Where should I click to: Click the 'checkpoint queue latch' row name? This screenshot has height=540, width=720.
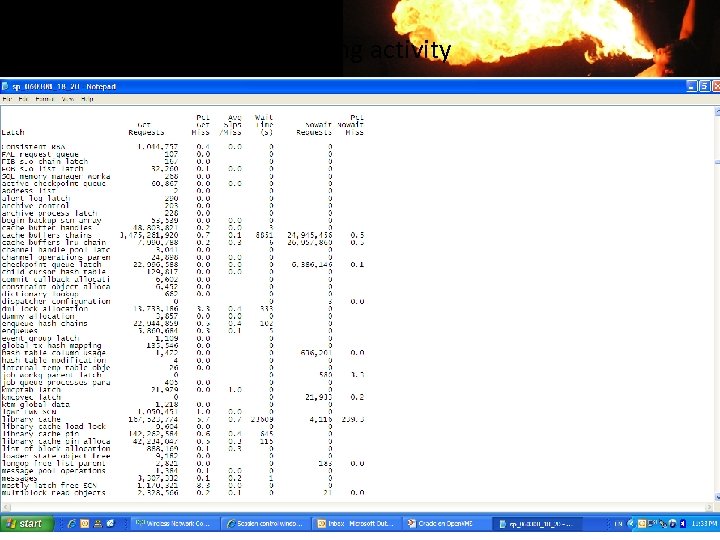coord(51,264)
